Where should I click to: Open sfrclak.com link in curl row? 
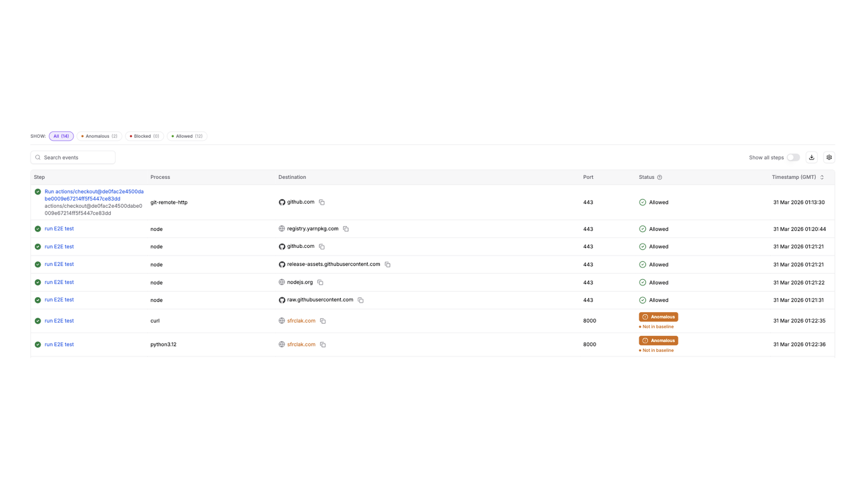(x=301, y=321)
